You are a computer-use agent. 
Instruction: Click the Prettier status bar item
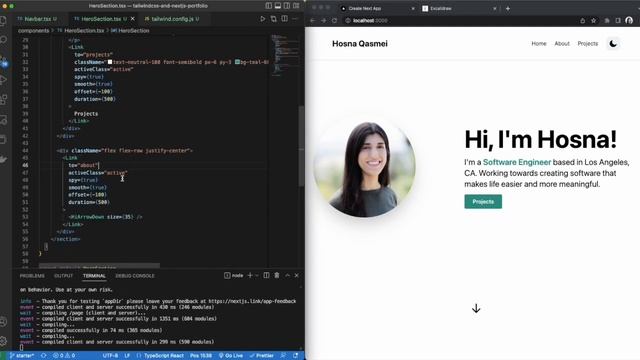pyautogui.click(x=262, y=356)
